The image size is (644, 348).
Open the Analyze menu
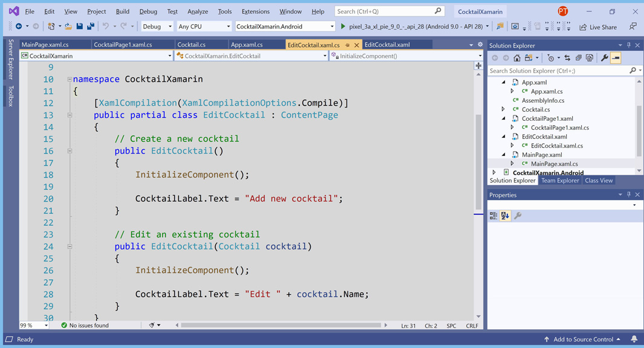pyautogui.click(x=198, y=11)
